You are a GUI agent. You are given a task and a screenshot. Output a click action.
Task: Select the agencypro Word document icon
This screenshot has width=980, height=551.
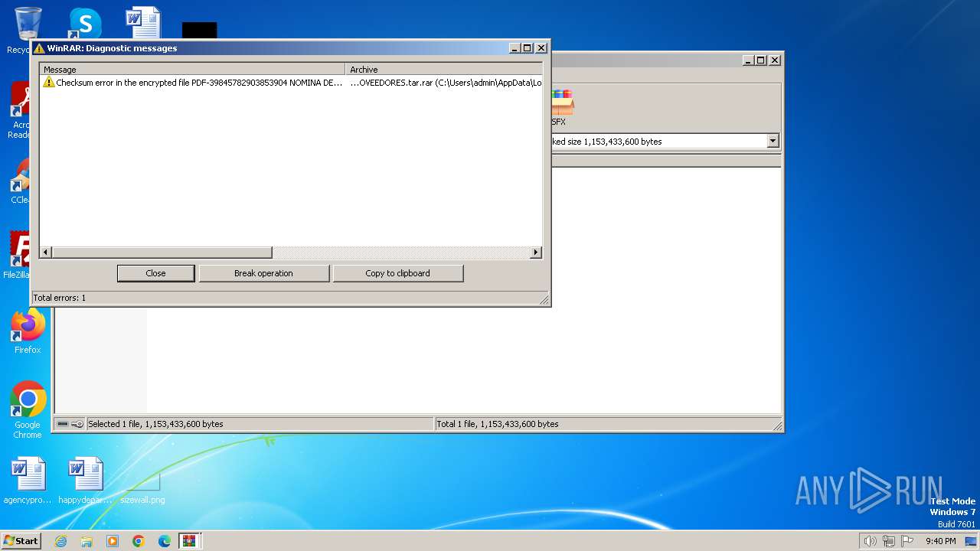pos(28,481)
